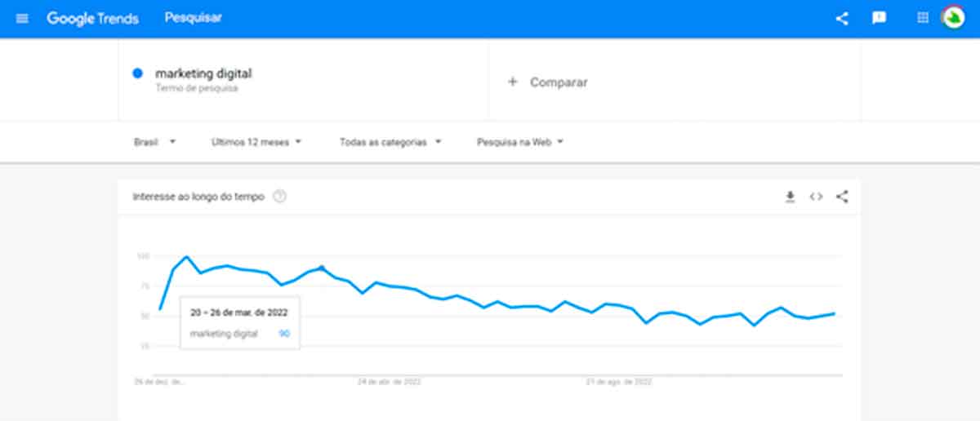This screenshot has height=421, width=980.
Task: Click the highlighted March 2022 chart point
Action: point(322,267)
